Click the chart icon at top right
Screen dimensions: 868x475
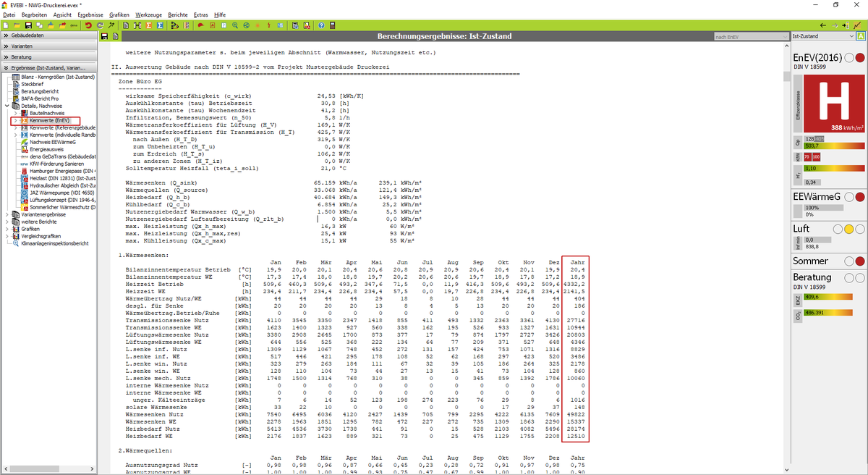(x=858, y=25)
